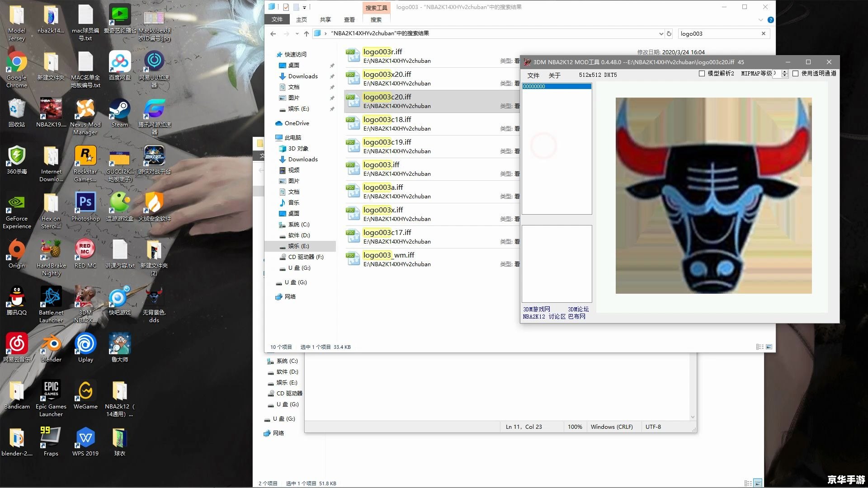Launch the blender desktop shortcut
The image size is (868, 488).
point(51,348)
